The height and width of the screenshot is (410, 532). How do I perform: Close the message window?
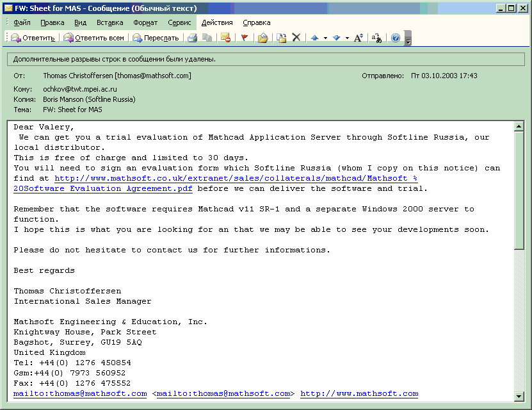(523, 8)
